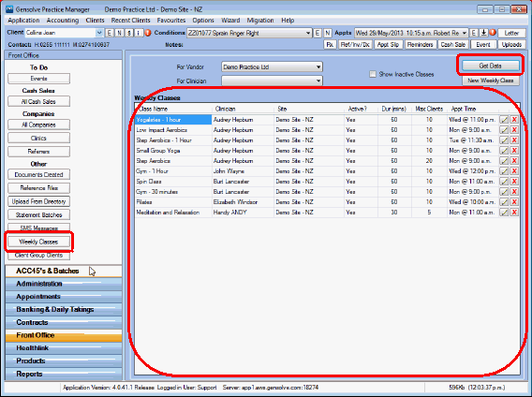Click the All Companies button
Image resolution: width=532 pixels, height=397 pixels.
tap(38, 125)
